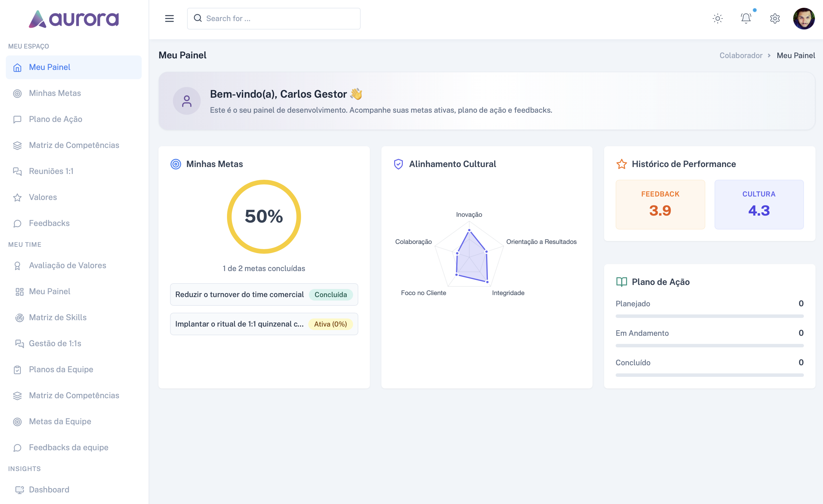Click the Foco no Cliente radar label
This screenshot has width=823, height=504.
[423, 293]
